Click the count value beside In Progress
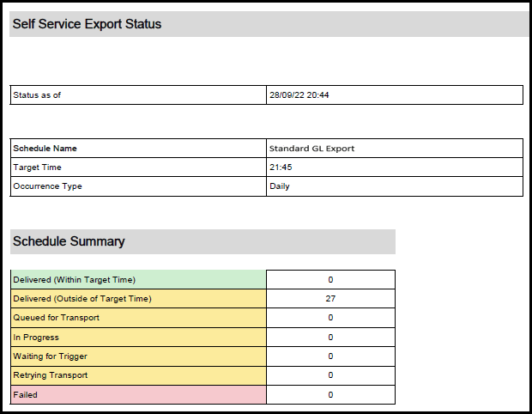This screenshot has height=414, width=532. coord(330,337)
